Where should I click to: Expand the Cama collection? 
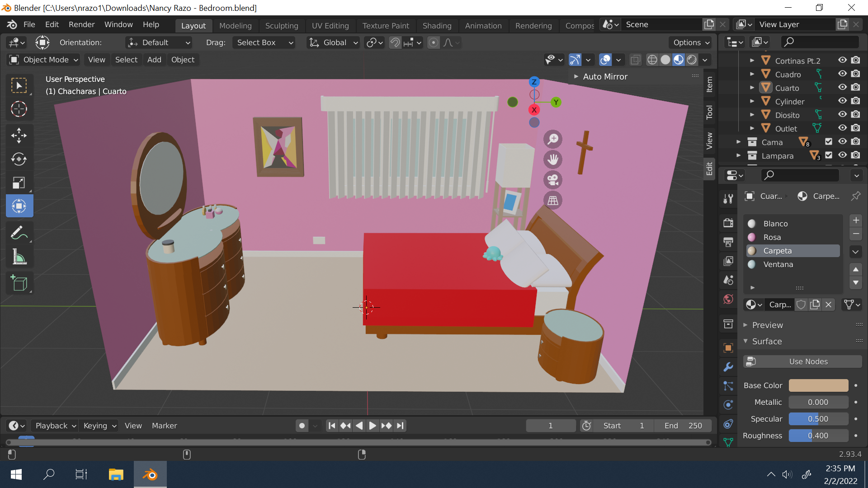(x=738, y=142)
